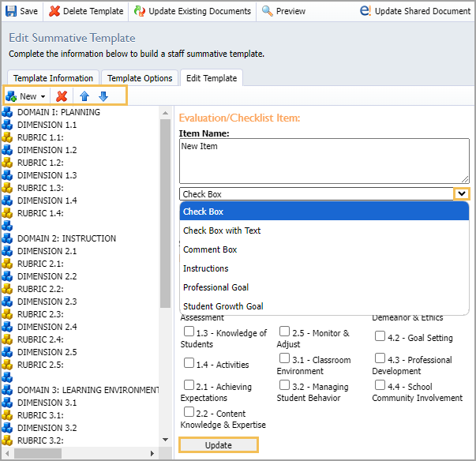Click yellow icon beside RUBRIC 1.1:
The height and width of the screenshot is (461, 476).
pyautogui.click(x=7, y=137)
